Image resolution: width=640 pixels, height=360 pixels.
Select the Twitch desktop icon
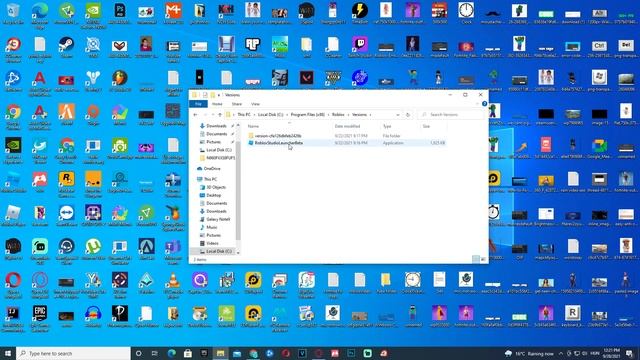360,48
